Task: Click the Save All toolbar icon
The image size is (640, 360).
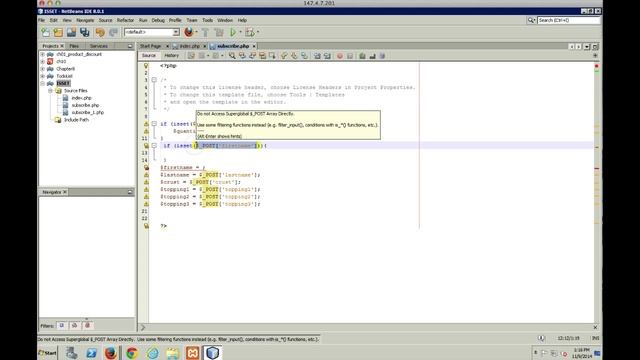Action: coord(84,32)
